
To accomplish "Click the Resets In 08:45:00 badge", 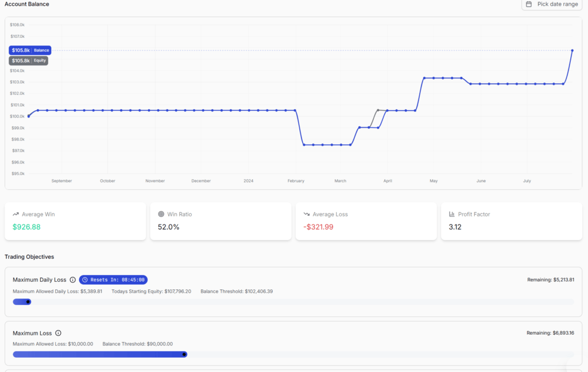I will (x=113, y=280).
